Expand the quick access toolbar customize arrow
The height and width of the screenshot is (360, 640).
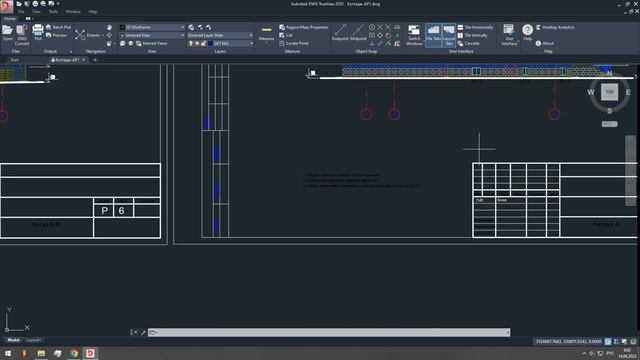click(x=58, y=4)
